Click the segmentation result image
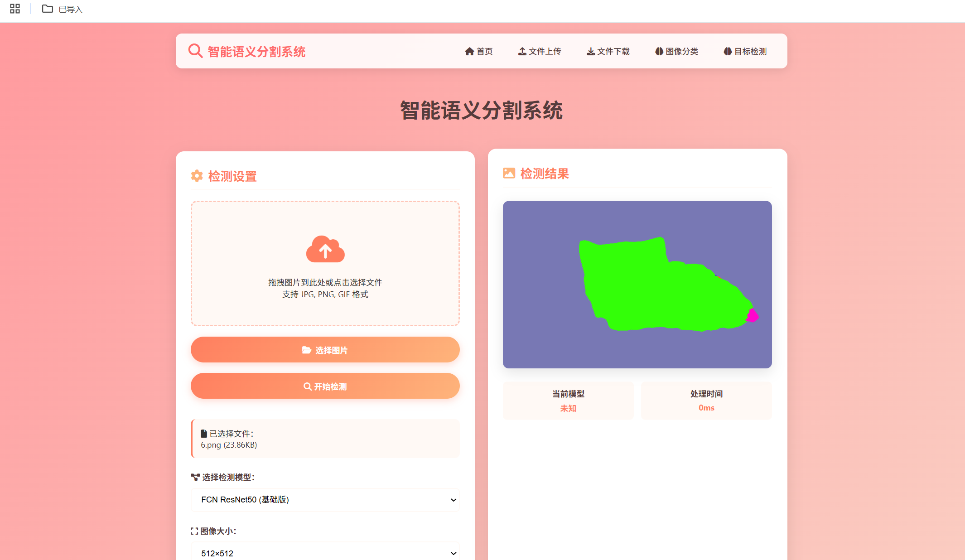Image resolution: width=965 pixels, height=560 pixels. (637, 285)
